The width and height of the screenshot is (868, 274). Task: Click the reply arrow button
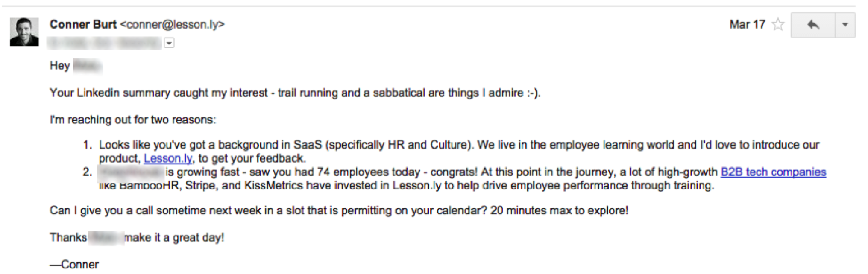[813, 25]
